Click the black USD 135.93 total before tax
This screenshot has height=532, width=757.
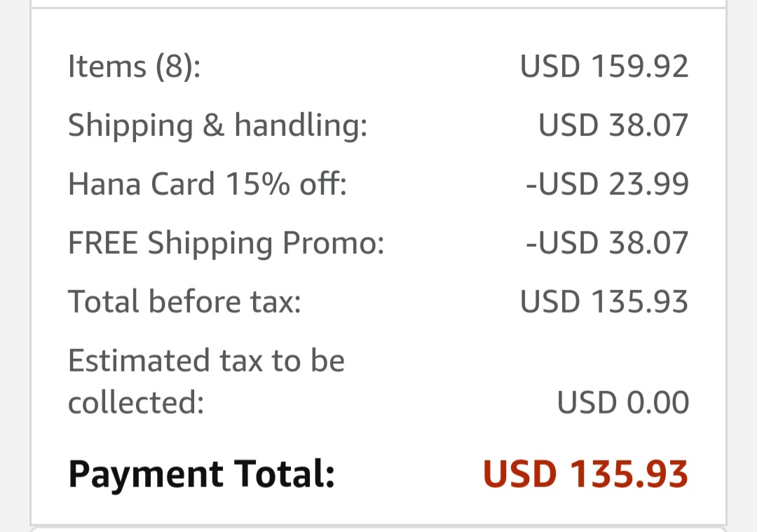point(604,302)
